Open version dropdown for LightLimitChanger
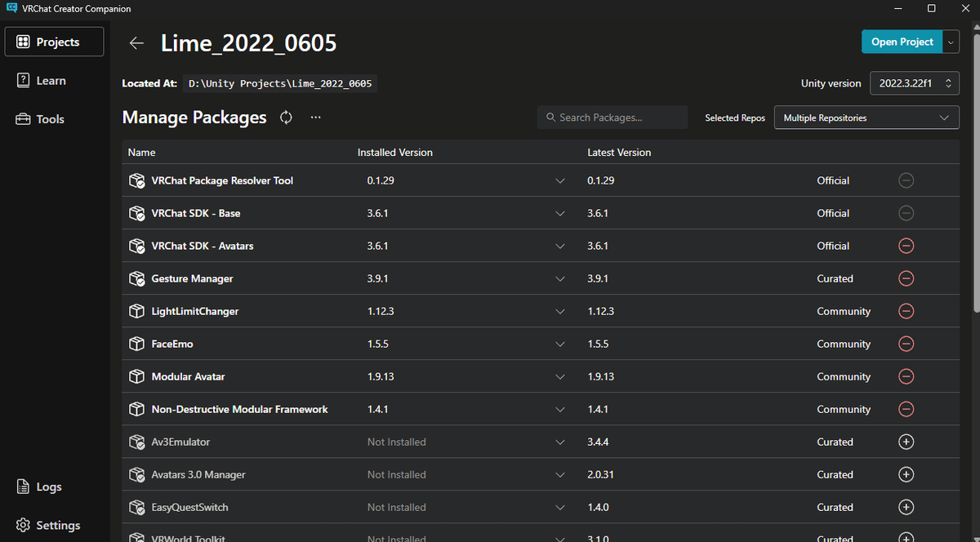The width and height of the screenshot is (980, 542). pyautogui.click(x=560, y=311)
